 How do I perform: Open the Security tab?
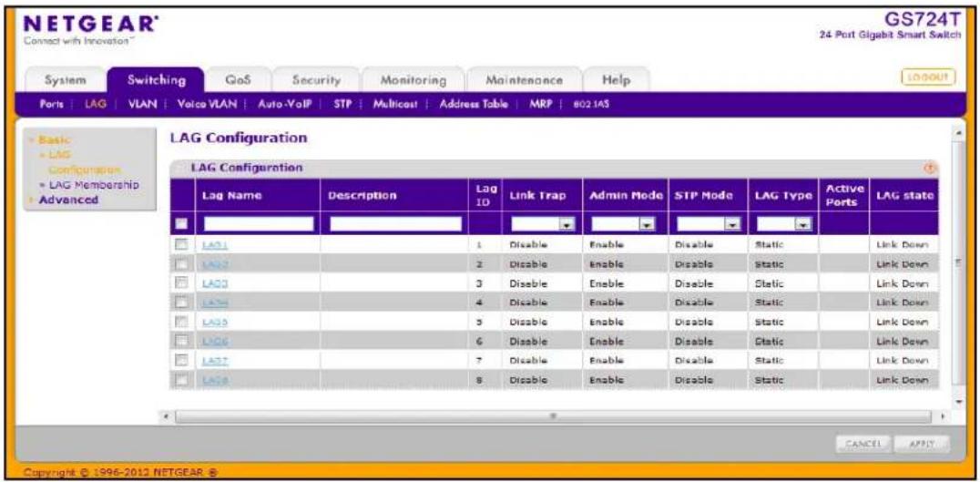point(316,80)
